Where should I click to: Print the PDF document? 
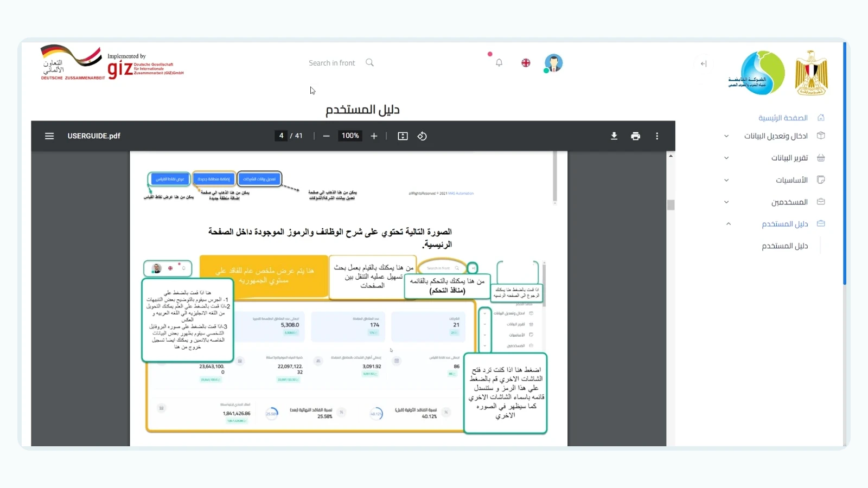[636, 136]
